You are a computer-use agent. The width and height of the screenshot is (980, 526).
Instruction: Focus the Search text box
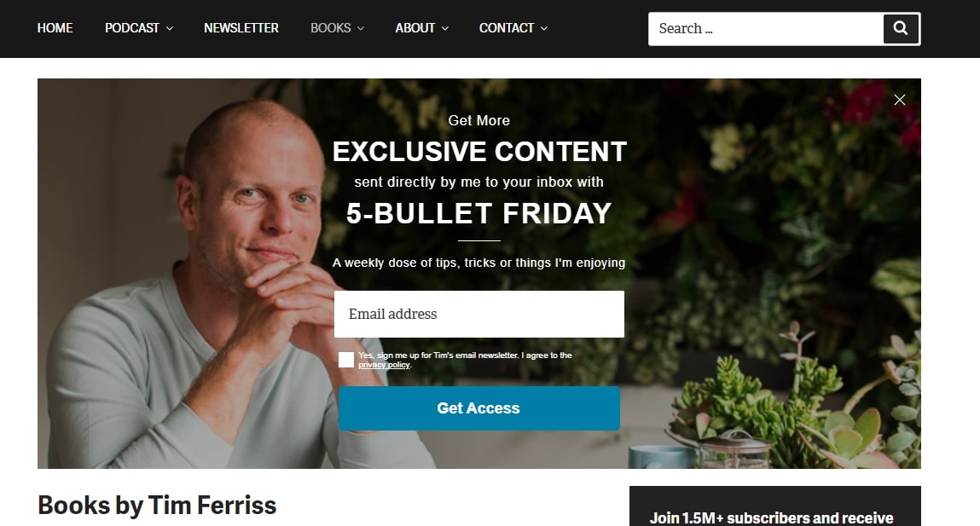point(766,29)
